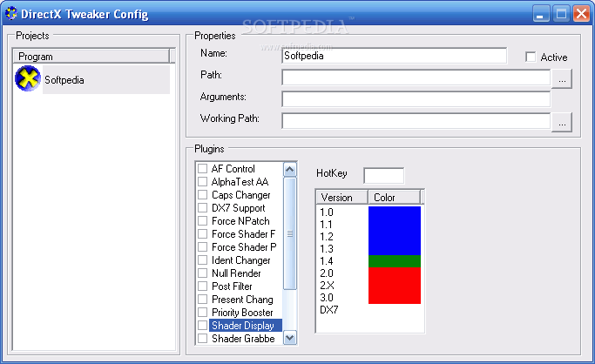Tick the Force Shader F checkbox
The width and height of the screenshot is (595, 364).
click(x=203, y=234)
